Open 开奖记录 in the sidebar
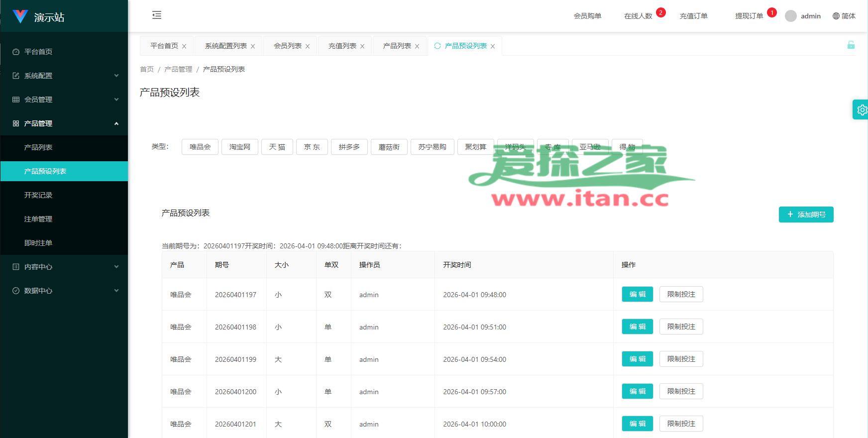Screen dimensions: 868x438 (x=38, y=195)
